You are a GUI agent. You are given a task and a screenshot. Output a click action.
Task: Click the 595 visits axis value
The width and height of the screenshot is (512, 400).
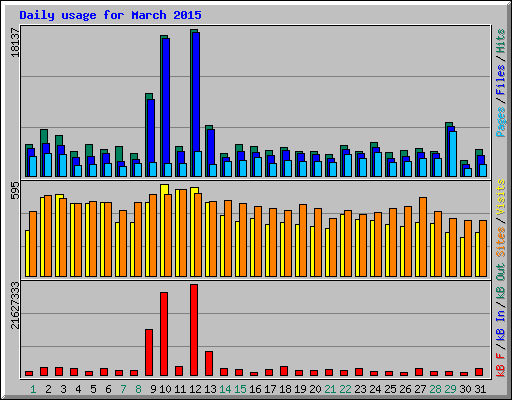tap(15, 190)
